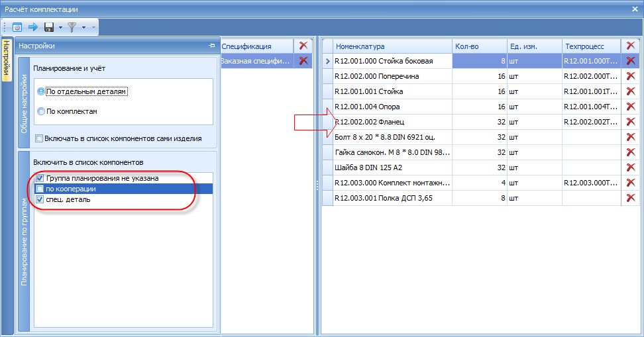This screenshot has width=644, height=337.
Task: Delete the Заказная специфи… row with red X
Action: 303,61
